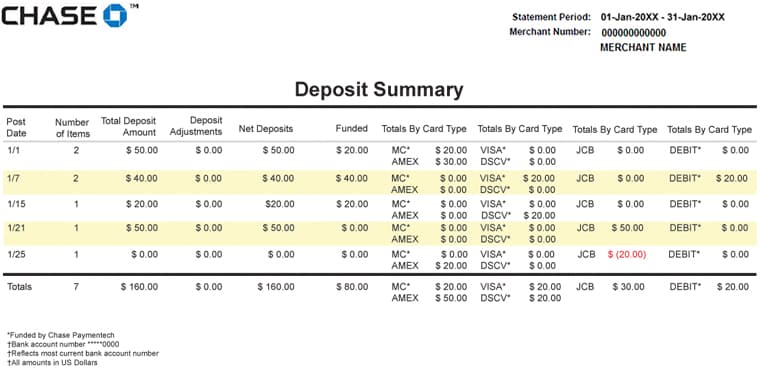Click the bank account number footnote
The height and width of the screenshot is (370, 760).
pyautogui.click(x=63, y=344)
